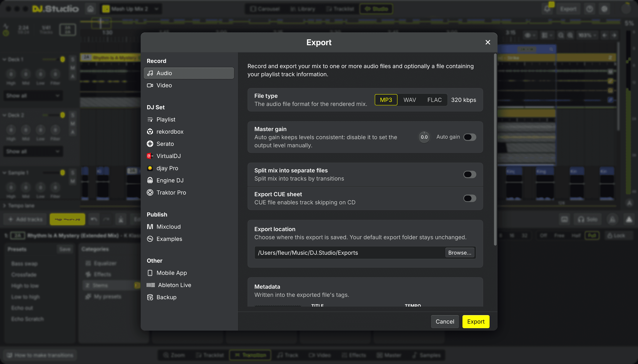
Task: Open the Video record option
Action: (189, 85)
